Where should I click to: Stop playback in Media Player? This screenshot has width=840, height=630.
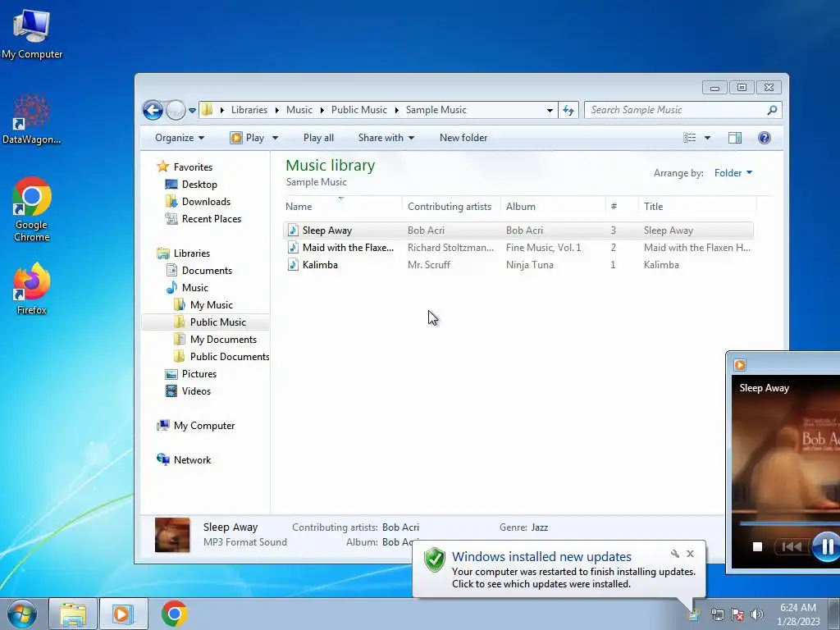click(757, 547)
